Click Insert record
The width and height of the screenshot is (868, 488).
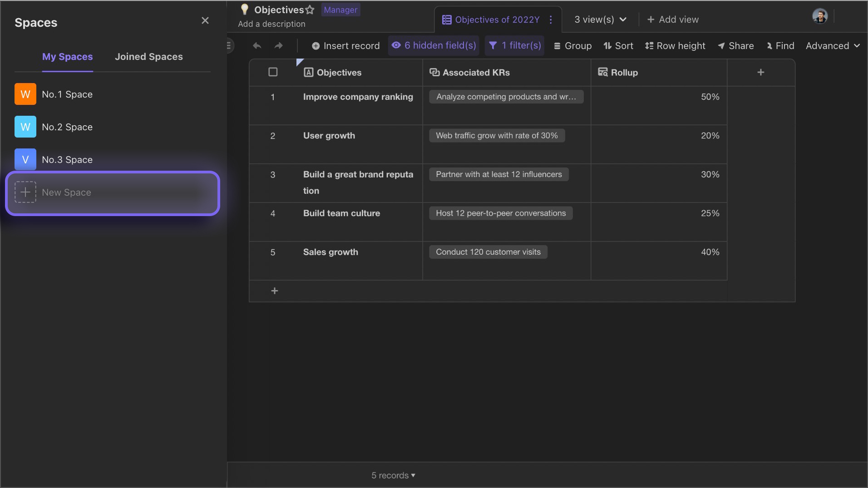click(x=345, y=46)
